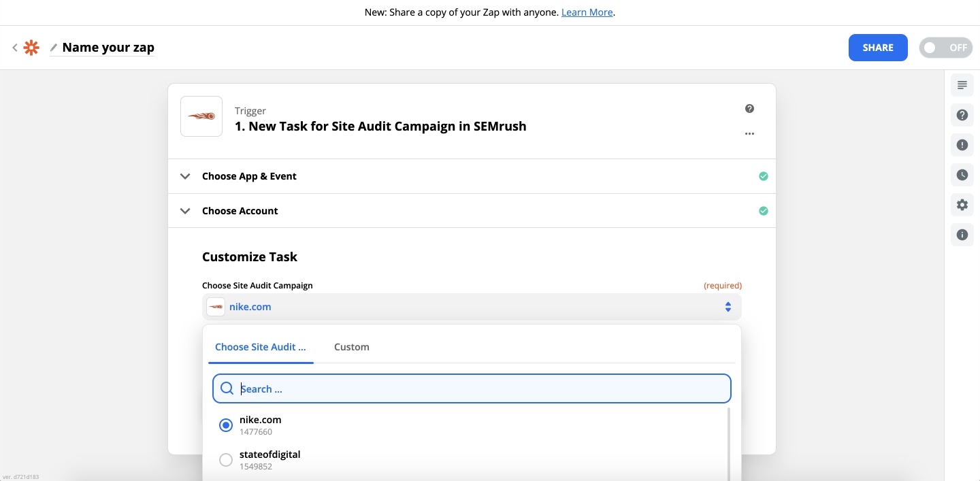Expand the Choose Account section
The image size is (980, 481).
[240, 211]
